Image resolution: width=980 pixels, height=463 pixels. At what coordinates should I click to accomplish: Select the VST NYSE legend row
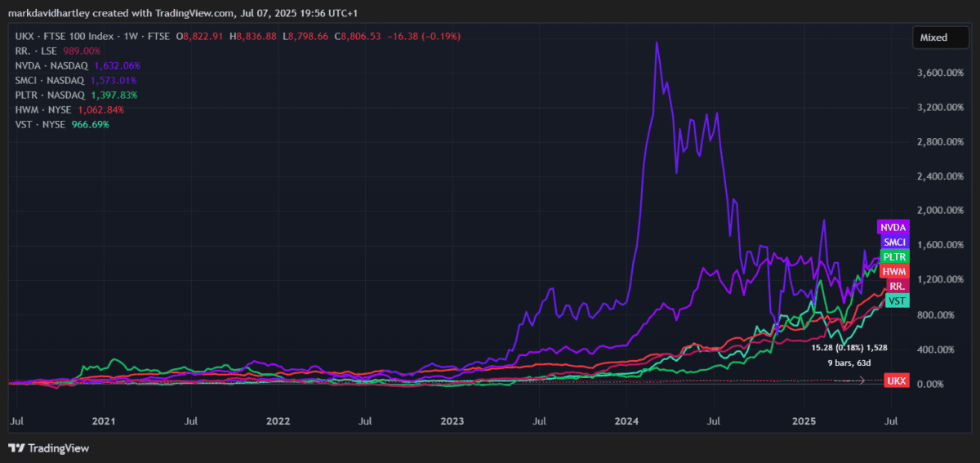point(62,124)
